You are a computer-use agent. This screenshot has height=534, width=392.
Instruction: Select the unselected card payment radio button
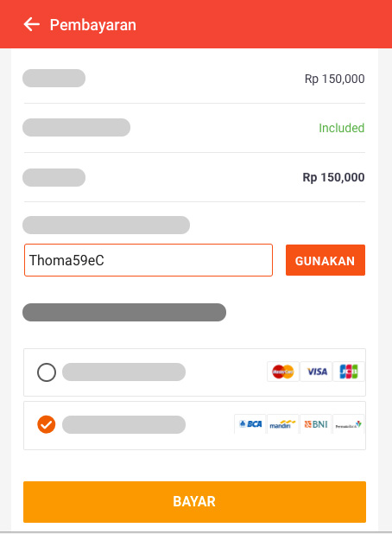(47, 372)
